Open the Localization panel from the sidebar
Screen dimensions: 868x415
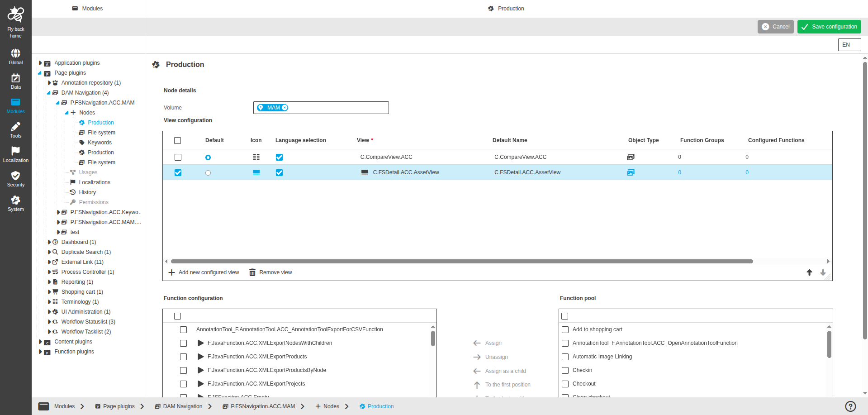pos(15,153)
